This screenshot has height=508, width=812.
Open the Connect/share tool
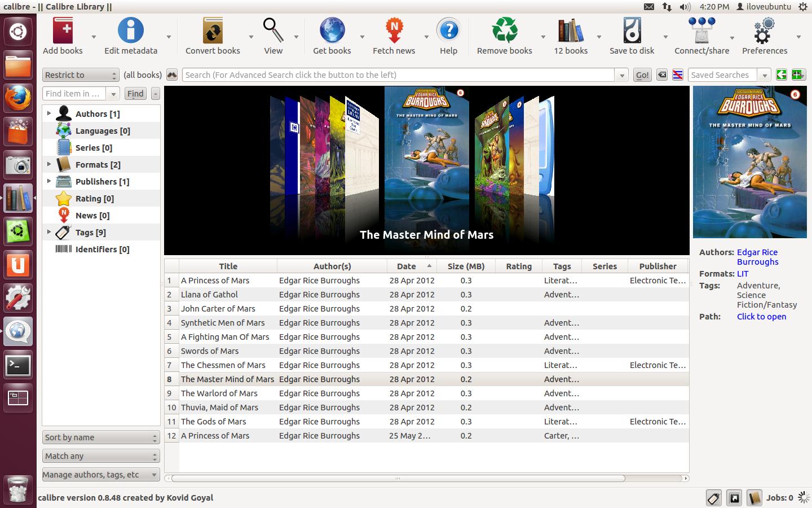[x=701, y=30]
